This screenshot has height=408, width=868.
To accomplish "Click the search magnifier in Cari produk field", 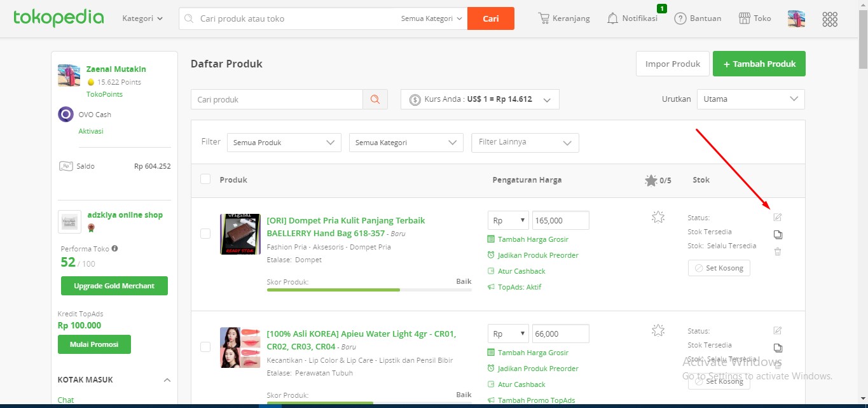I will [375, 99].
